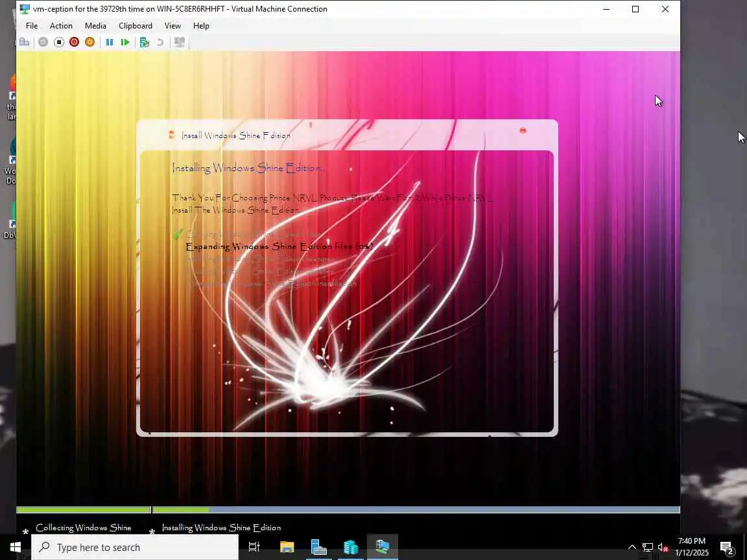Minimize the Virtual Machine Connection window
Image resolution: width=747 pixels, height=560 pixels.
click(x=606, y=9)
